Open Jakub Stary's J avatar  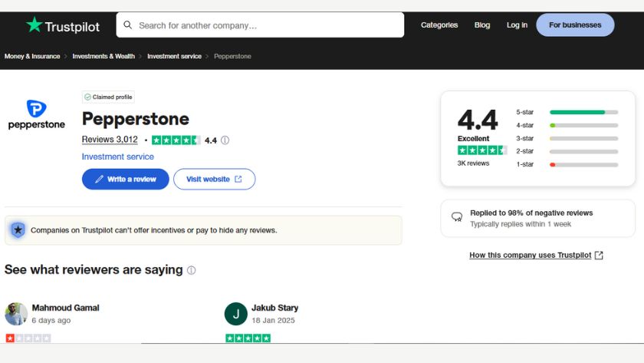236,314
